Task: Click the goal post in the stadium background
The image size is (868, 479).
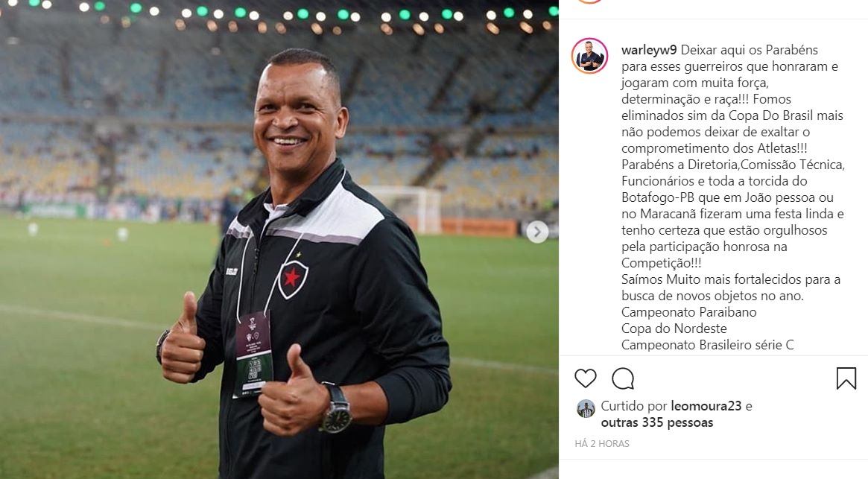Action: coord(408,209)
